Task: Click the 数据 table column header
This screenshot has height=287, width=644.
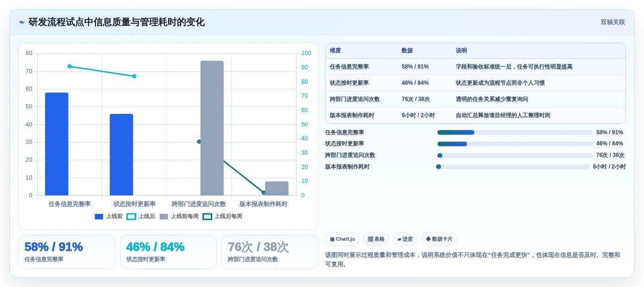Action: [x=407, y=50]
